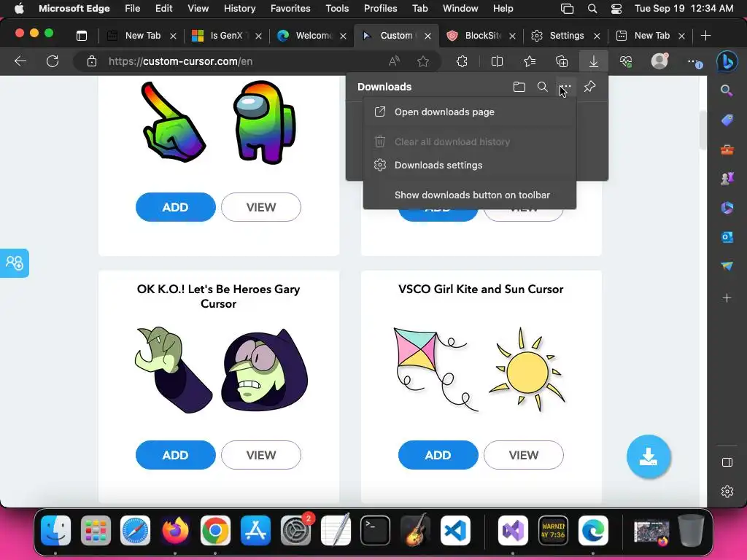This screenshot has width=747, height=560.
Task: Open Settings and more ellipsis menu
Action: tap(694, 62)
